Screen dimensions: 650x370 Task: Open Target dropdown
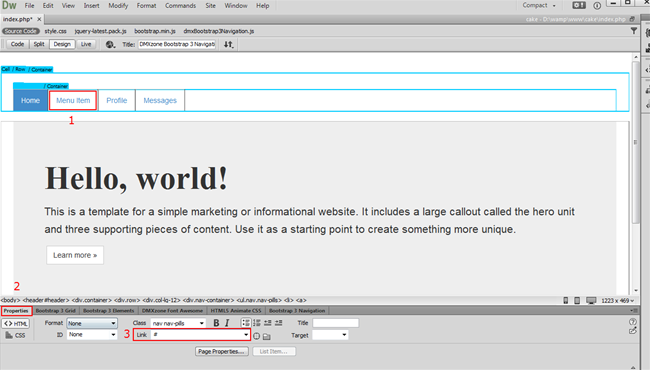tap(330, 335)
